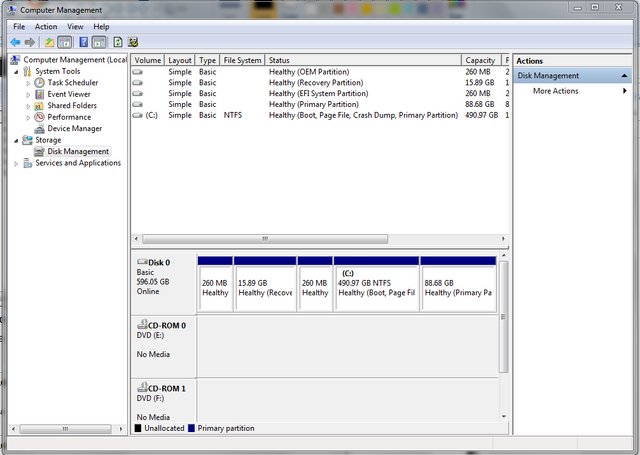Expand the Event Viewer tree node

(x=28, y=95)
